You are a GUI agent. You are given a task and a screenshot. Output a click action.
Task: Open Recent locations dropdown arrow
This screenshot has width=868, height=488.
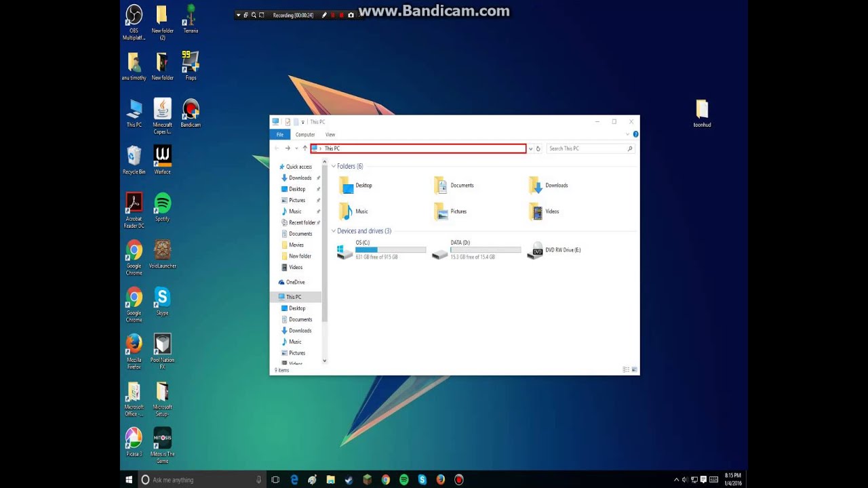pyautogui.click(x=296, y=148)
